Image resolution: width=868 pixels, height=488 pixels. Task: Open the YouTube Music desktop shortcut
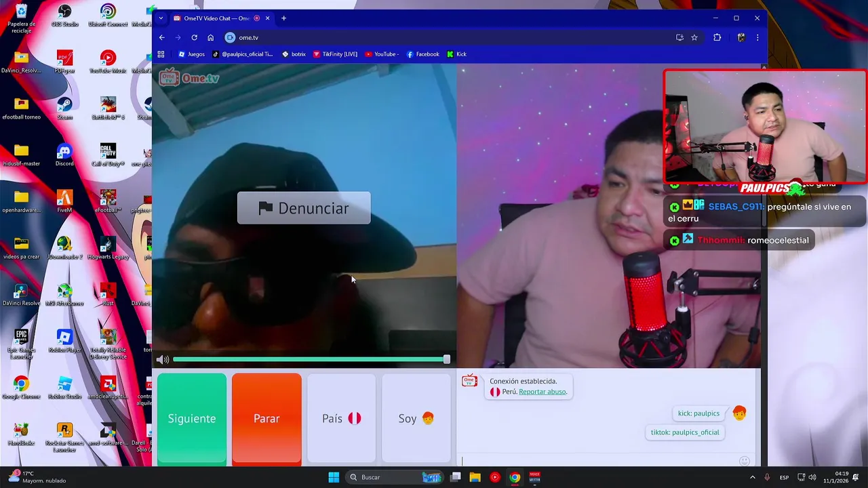coord(108,62)
